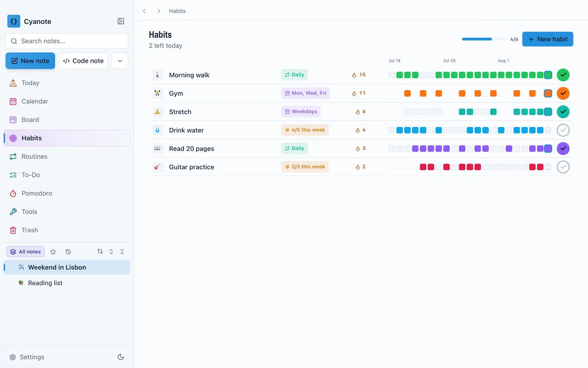
Task: Select the All notes filter
Action: click(x=25, y=252)
